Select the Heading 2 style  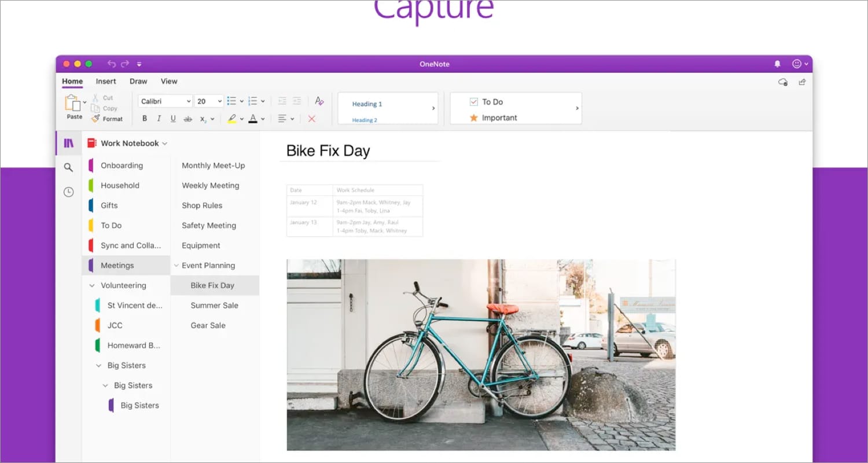point(365,120)
